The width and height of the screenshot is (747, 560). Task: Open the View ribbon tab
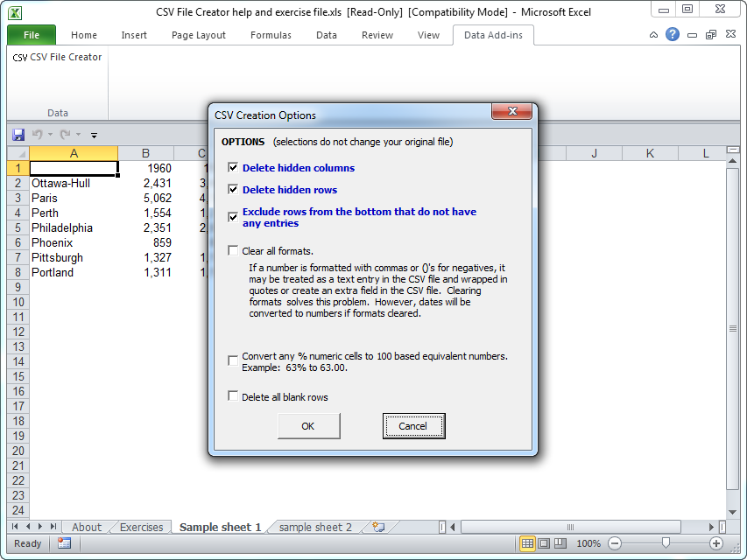tap(428, 35)
